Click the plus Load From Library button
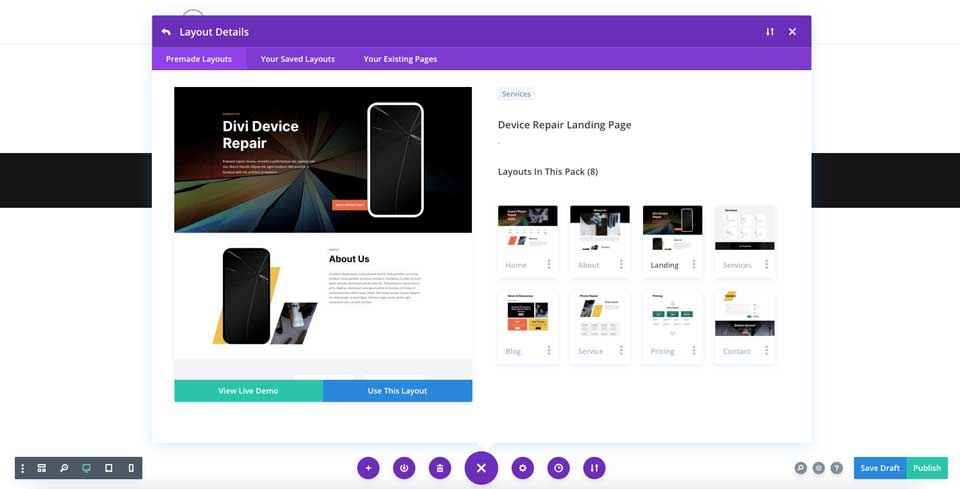 click(x=368, y=468)
